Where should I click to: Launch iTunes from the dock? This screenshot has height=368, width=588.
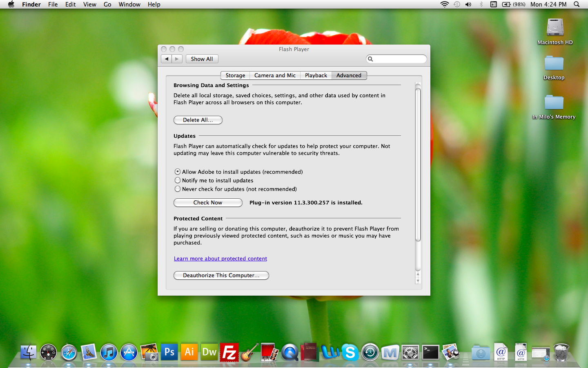pyautogui.click(x=109, y=352)
